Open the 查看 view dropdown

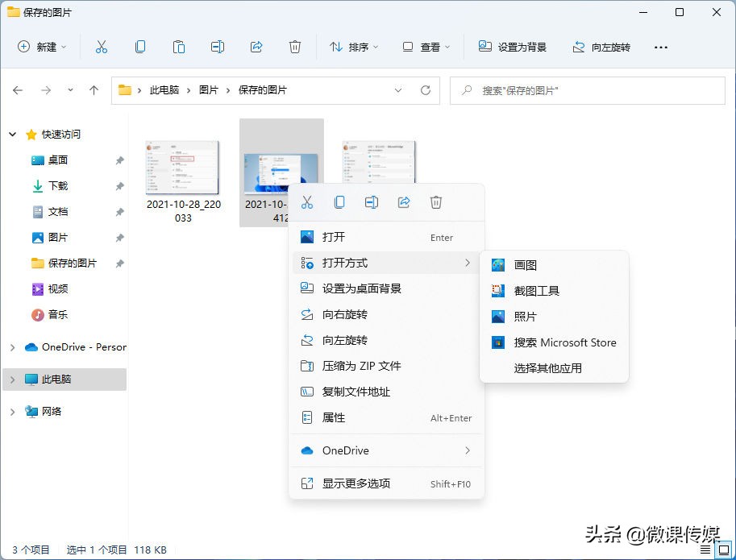[426, 47]
